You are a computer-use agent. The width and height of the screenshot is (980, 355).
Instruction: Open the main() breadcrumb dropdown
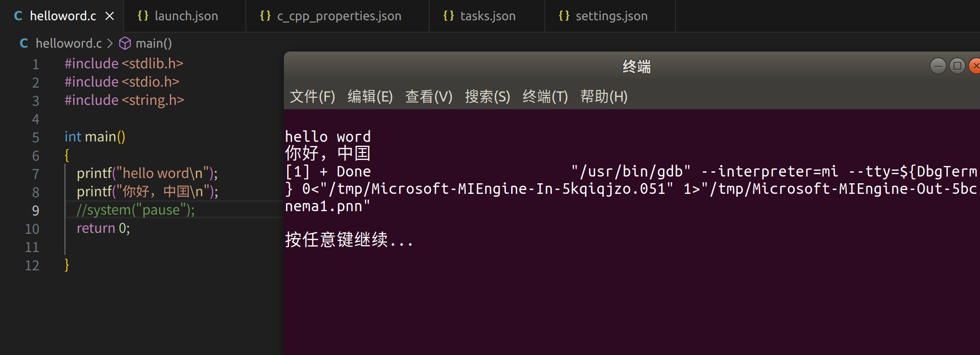click(153, 43)
